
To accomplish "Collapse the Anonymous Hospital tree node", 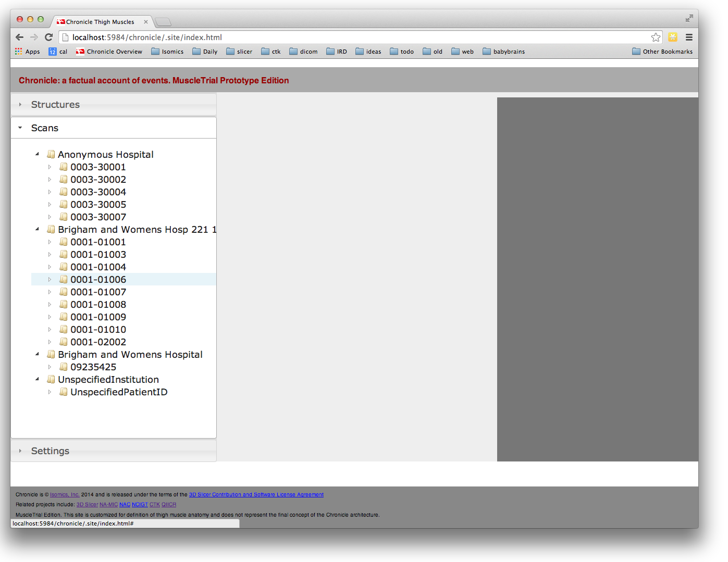I will pos(37,154).
